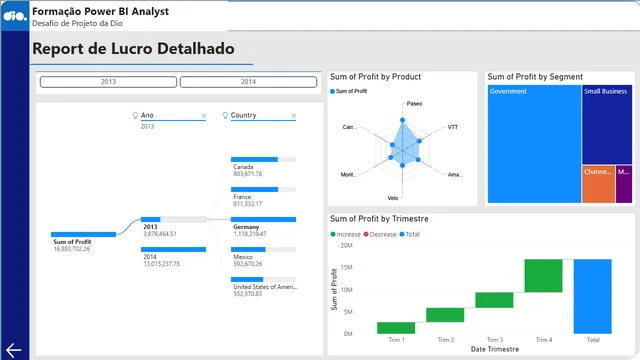This screenshot has height=360, width=640.
Task: Click the blue Total waterfall bar
Action: point(592,296)
